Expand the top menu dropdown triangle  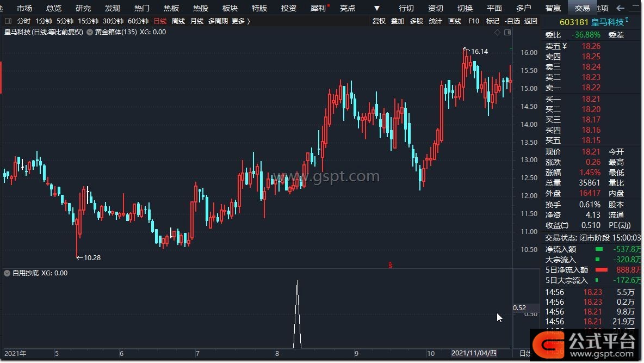tap(376, 8)
